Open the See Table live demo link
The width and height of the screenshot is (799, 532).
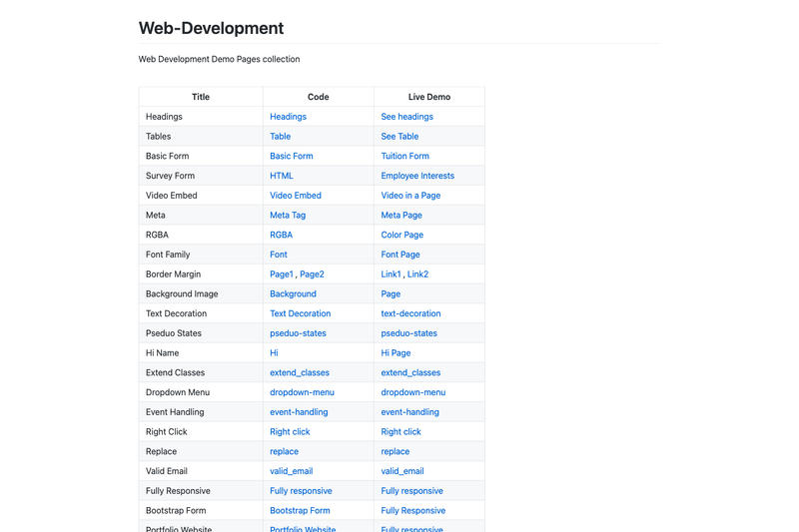(399, 137)
